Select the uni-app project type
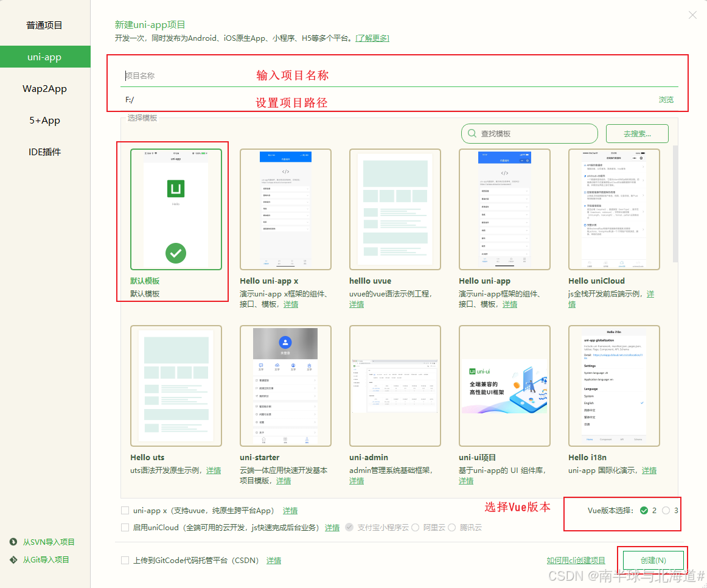The width and height of the screenshot is (707, 588). coord(44,57)
